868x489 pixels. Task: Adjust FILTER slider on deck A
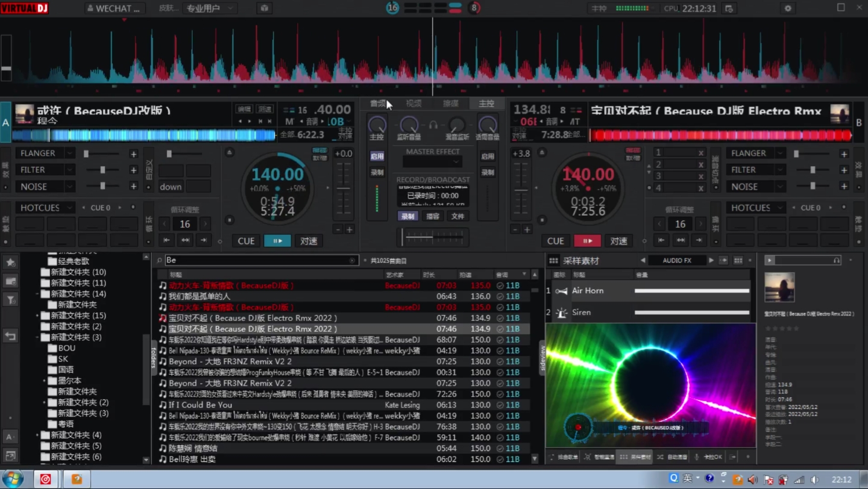(102, 170)
